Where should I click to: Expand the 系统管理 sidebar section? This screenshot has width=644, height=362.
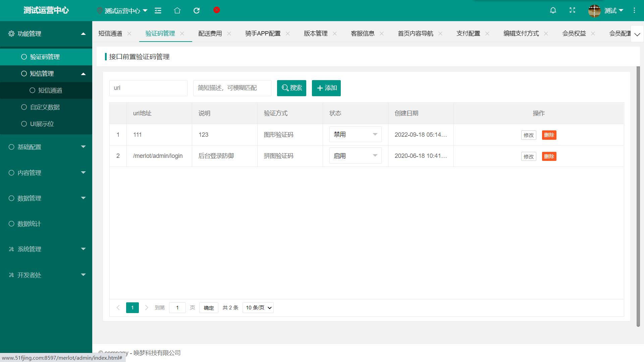click(x=46, y=249)
